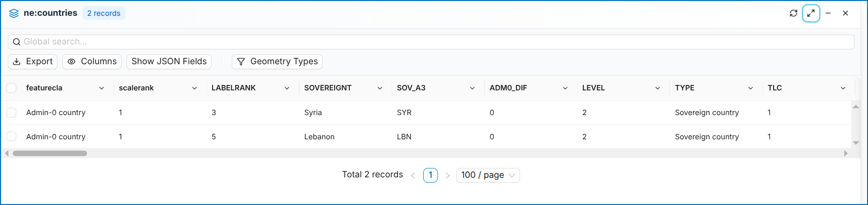Click the featurecla column header
The width and height of the screenshot is (868, 205).
click(44, 88)
